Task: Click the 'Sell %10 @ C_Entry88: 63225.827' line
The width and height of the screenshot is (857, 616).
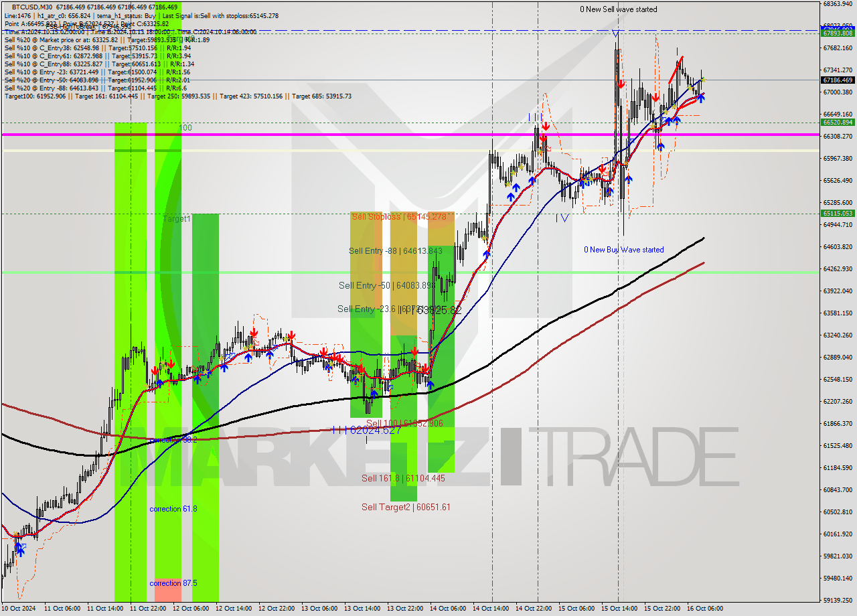Action: click(99, 64)
